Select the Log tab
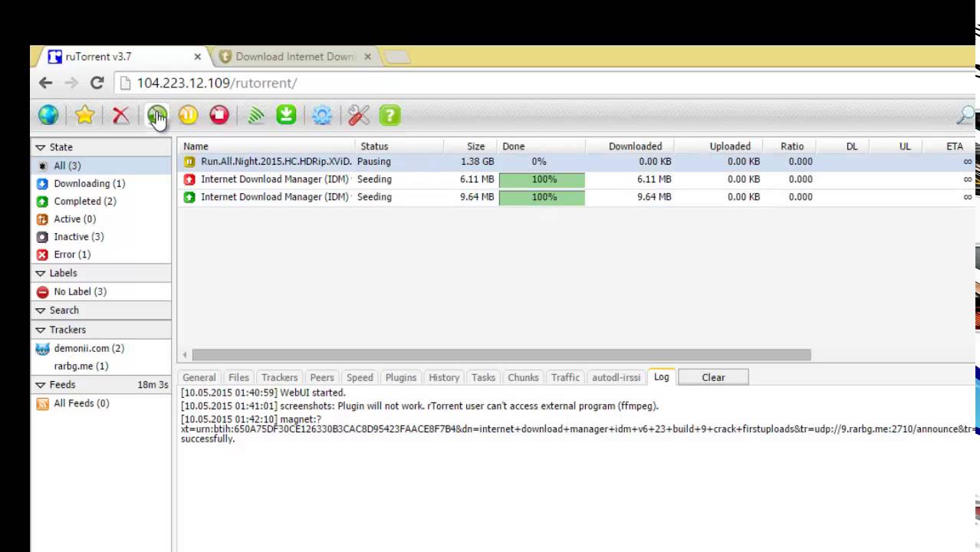Viewport: 980px width, 552px height. click(661, 377)
